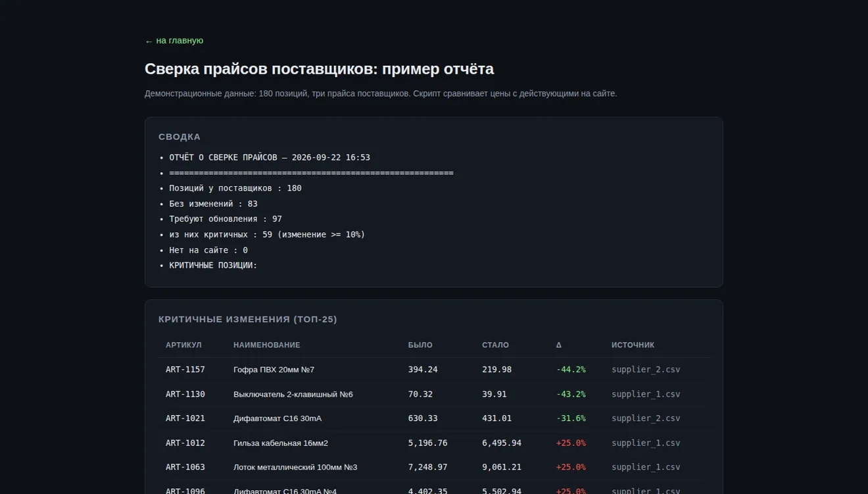This screenshot has height=494, width=868.
Task: Click the -44.2% change value
Action: [571, 370]
